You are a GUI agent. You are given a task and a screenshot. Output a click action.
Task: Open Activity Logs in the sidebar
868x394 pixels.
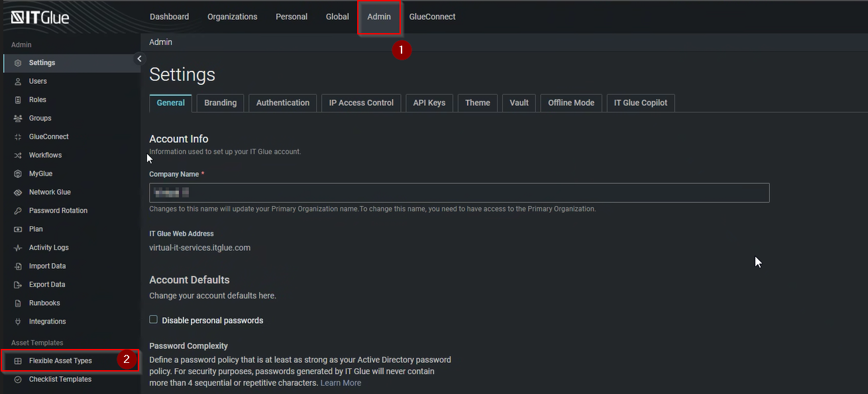click(72, 248)
